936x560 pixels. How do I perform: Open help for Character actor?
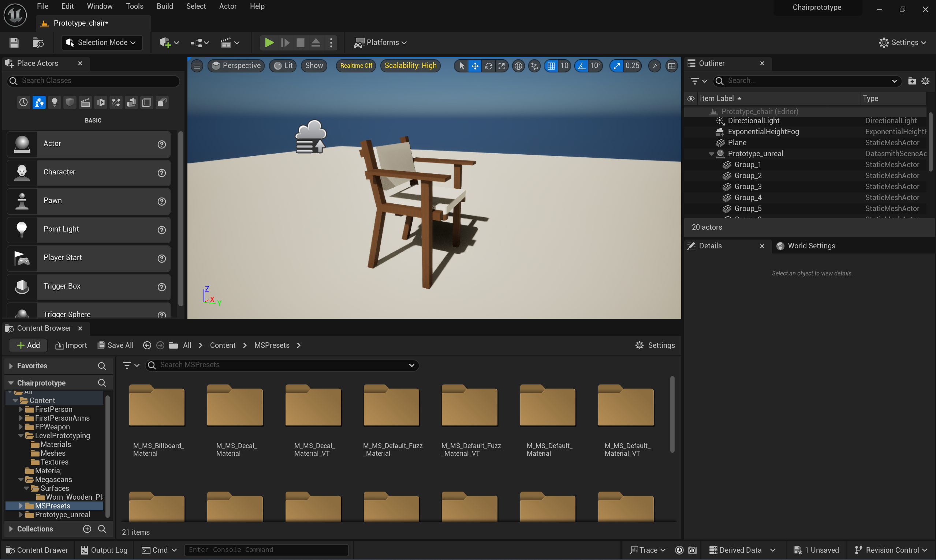tap(161, 173)
